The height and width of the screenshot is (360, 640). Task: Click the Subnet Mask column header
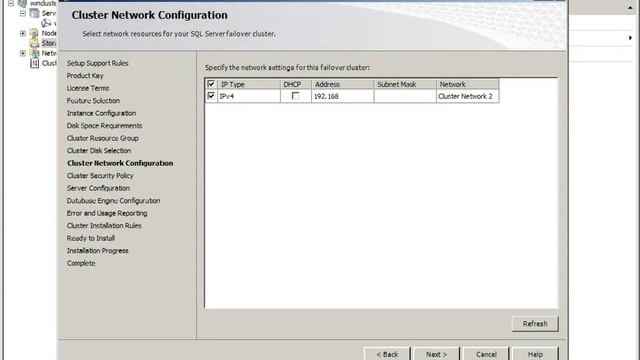click(x=405, y=84)
